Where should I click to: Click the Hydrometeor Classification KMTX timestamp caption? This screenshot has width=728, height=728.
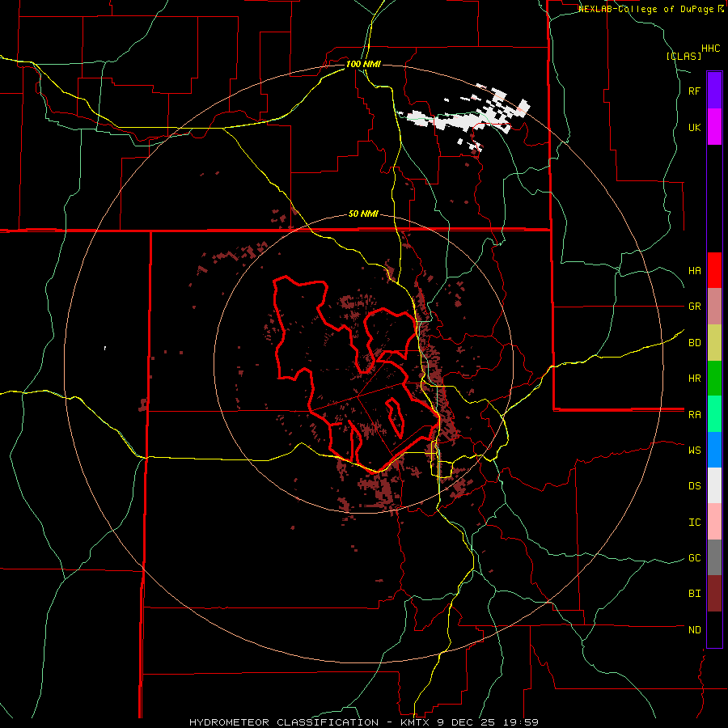coord(364,722)
